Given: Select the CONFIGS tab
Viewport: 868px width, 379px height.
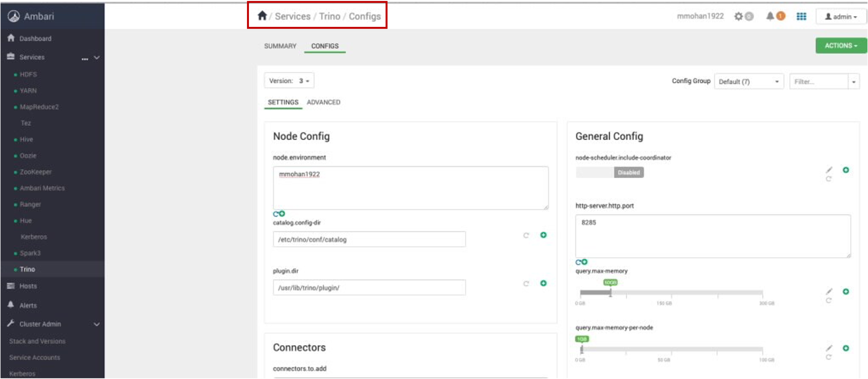Looking at the screenshot, I should [325, 46].
